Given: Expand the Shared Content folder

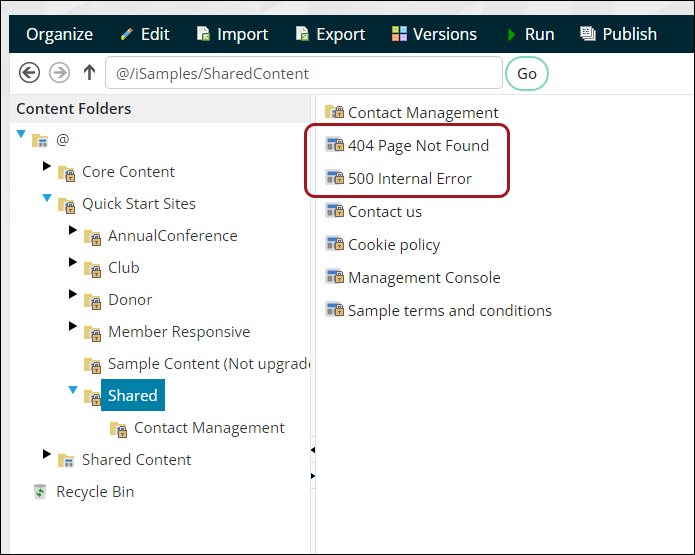Looking at the screenshot, I should [47, 453].
